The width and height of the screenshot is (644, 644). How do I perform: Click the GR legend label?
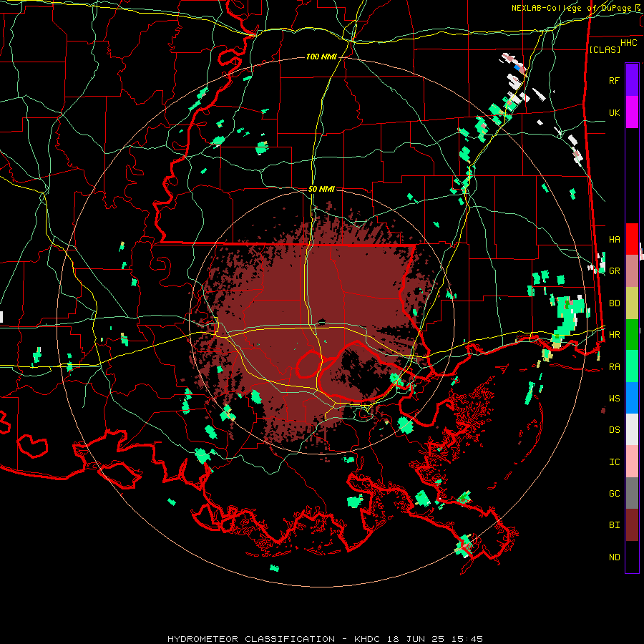[x=615, y=271]
